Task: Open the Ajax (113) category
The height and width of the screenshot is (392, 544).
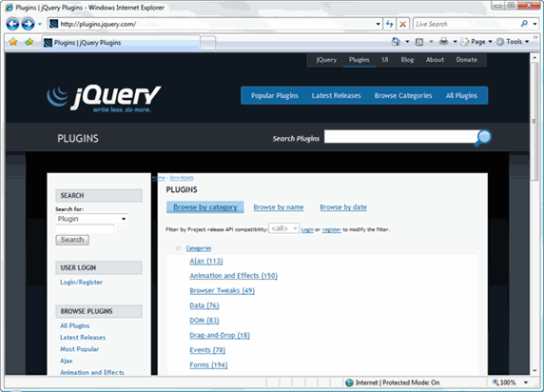Action: [206, 261]
